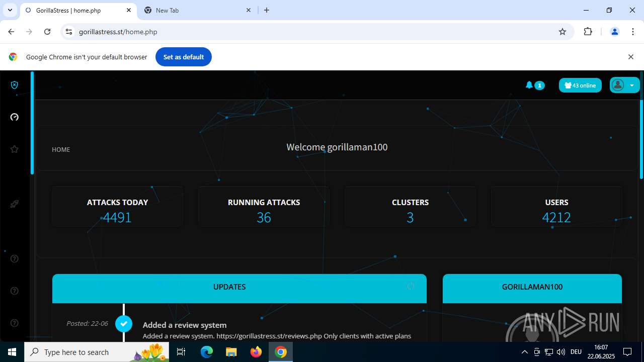Click the shield logo icon in sidebar
This screenshot has height=362, width=644.
(15, 85)
